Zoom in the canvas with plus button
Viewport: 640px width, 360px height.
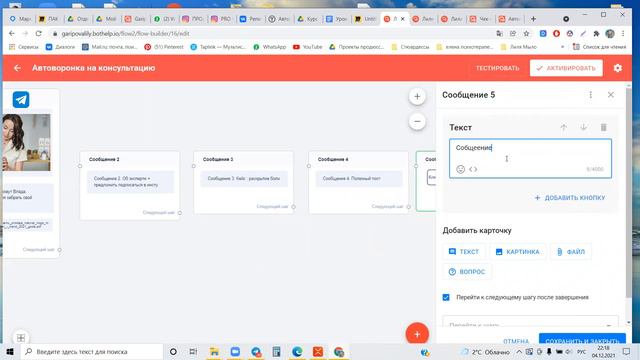417,97
